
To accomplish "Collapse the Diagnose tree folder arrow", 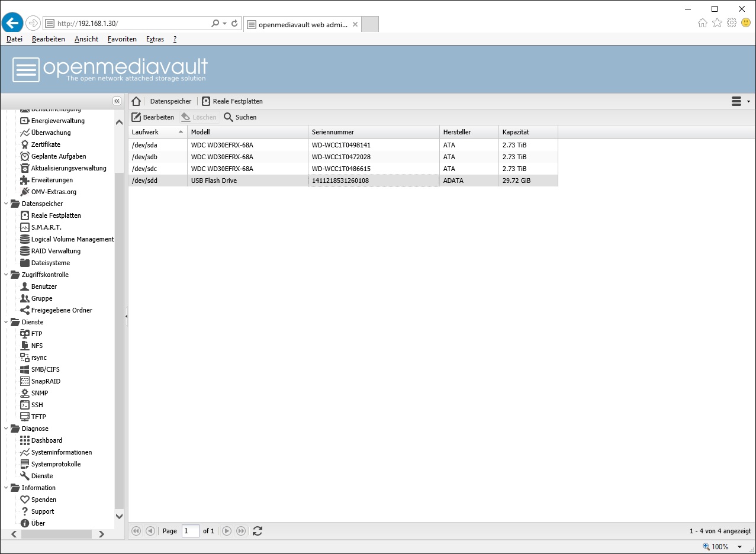I will tap(6, 429).
